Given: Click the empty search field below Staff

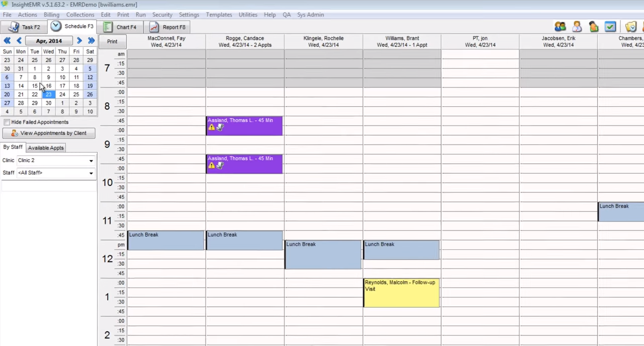Looking at the screenshot, I should point(49,186).
